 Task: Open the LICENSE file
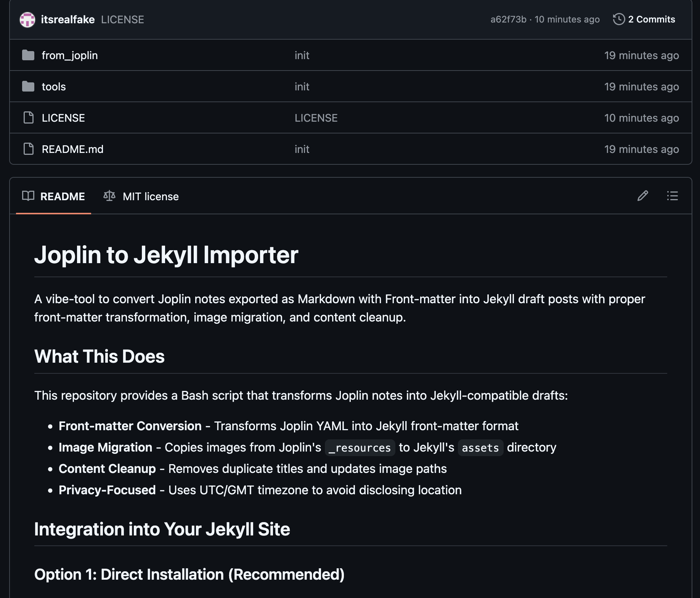[x=63, y=118]
